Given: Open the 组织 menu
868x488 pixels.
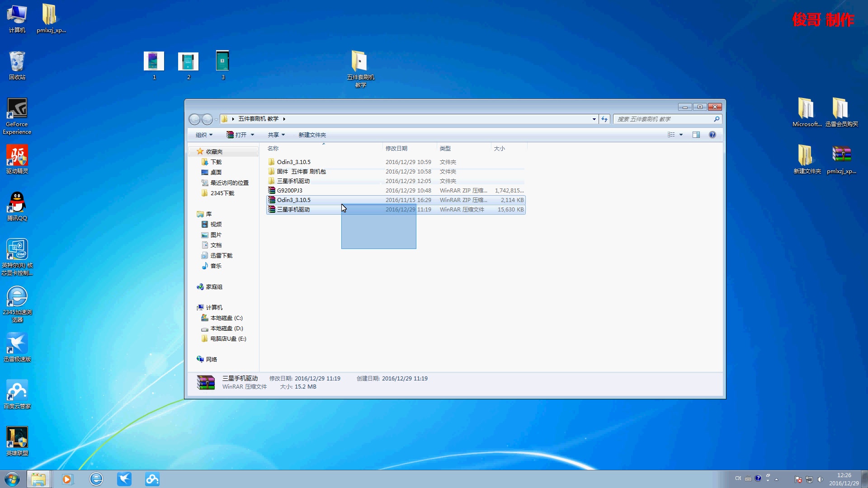Looking at the screenshot, I should click(204, 135).
